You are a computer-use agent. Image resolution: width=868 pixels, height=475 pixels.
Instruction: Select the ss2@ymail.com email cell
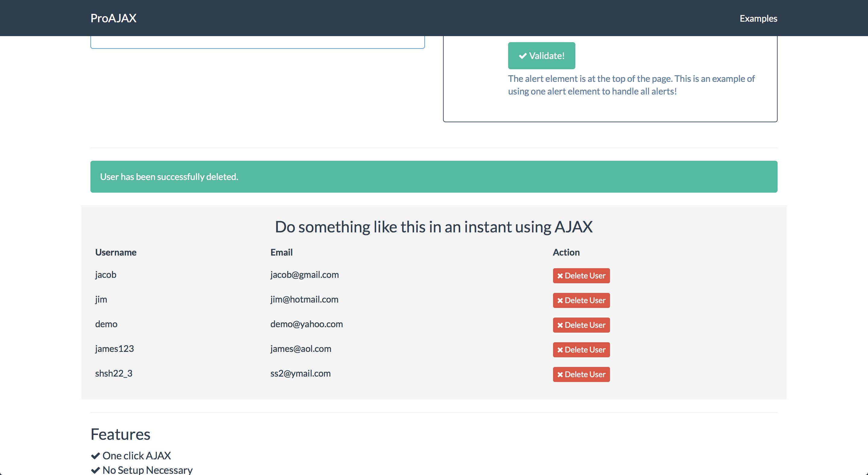point(300,373)
